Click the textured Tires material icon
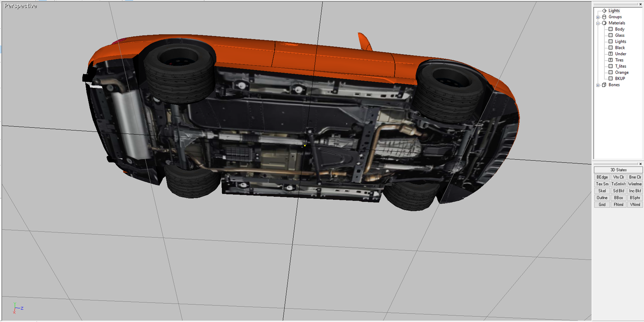644x322 pixels. [611, 60]
